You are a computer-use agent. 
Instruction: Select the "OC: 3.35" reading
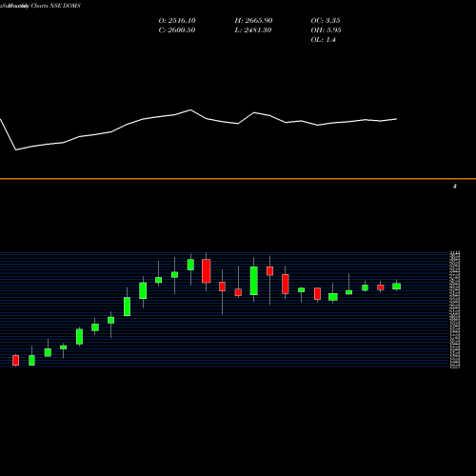click(x=326, y=21)
